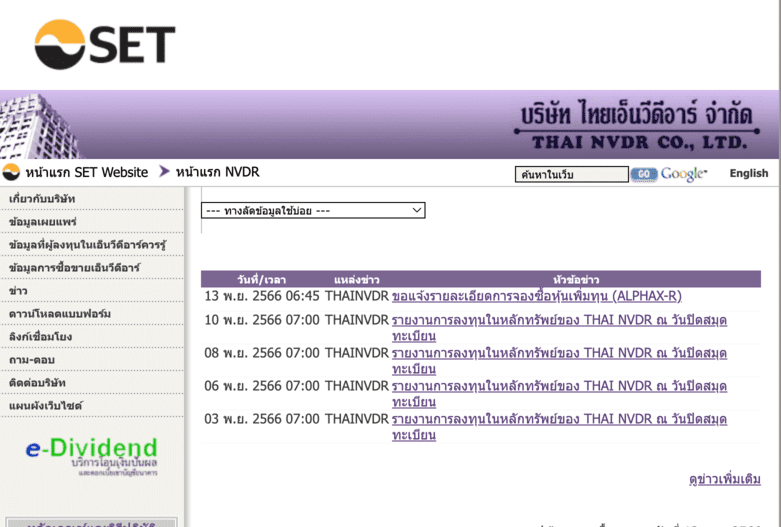Screen dimensions: 781x527
Task: Click the Google logo beside search
Action: coord(683,174)
